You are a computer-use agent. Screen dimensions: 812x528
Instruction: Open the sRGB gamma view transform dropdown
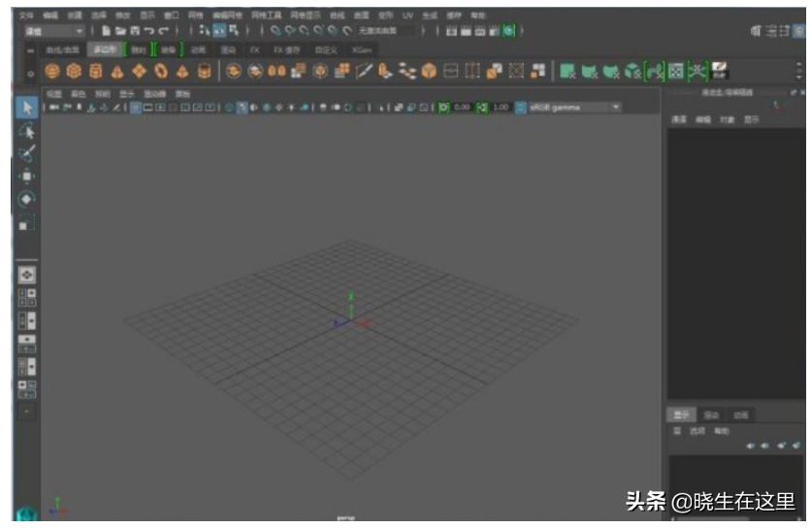point(575,108)
